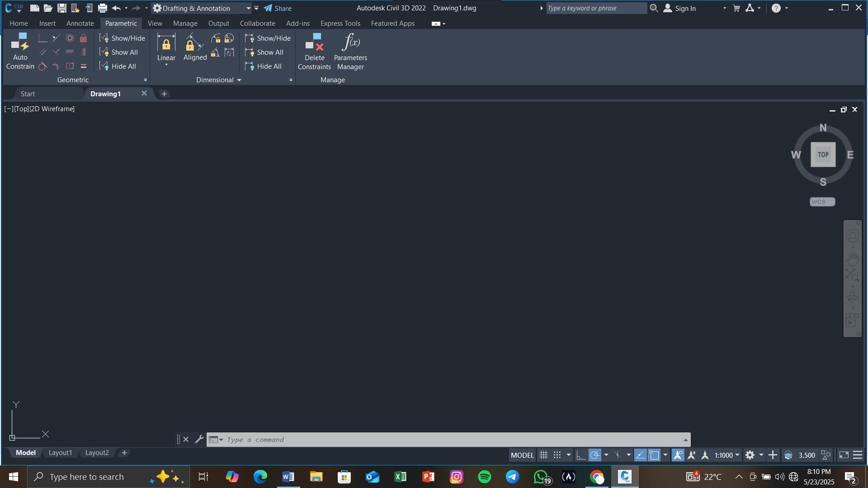The image size is (868, 488).
Task: Click the keyword search box
Action: [596, 8]
